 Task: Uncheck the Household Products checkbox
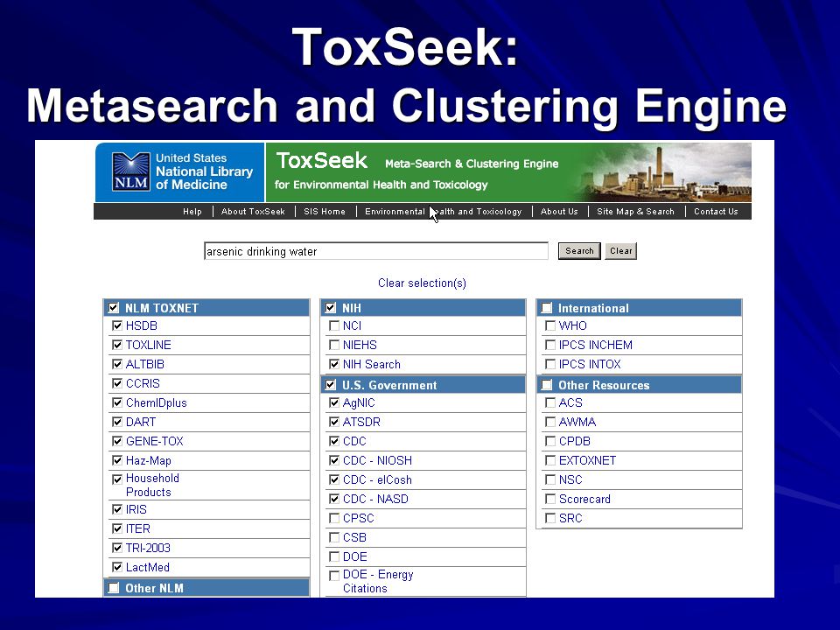[117, 479]
